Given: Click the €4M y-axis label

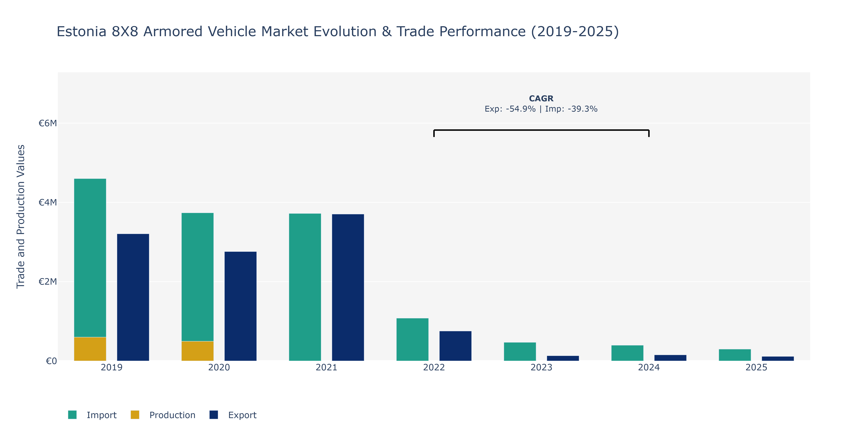Looking at the screenshot, I should tap(48, 203).
